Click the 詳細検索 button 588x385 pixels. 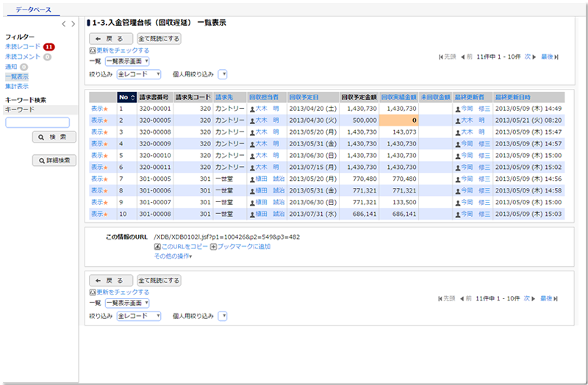(x=54, y=160)
